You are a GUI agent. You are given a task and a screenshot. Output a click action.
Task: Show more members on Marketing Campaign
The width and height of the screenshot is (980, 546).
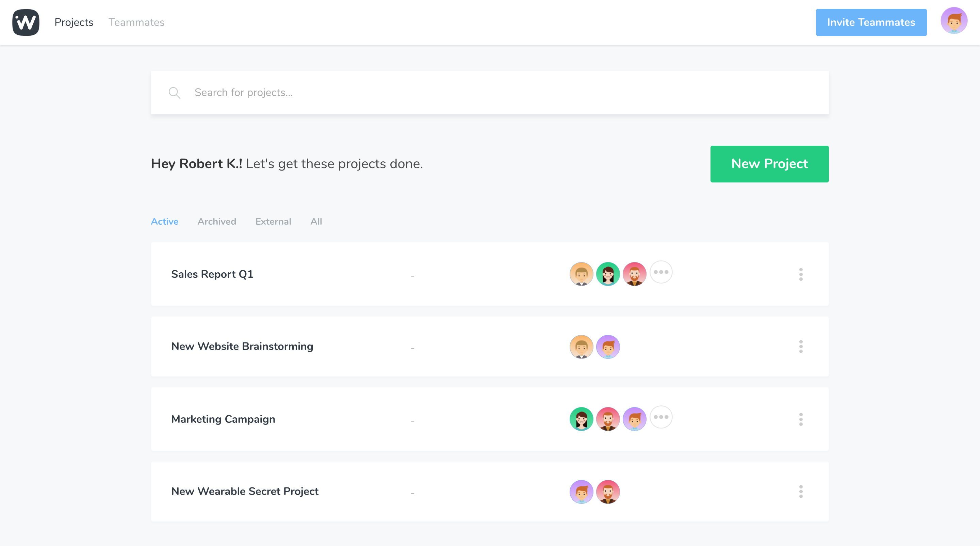point(661,417)
